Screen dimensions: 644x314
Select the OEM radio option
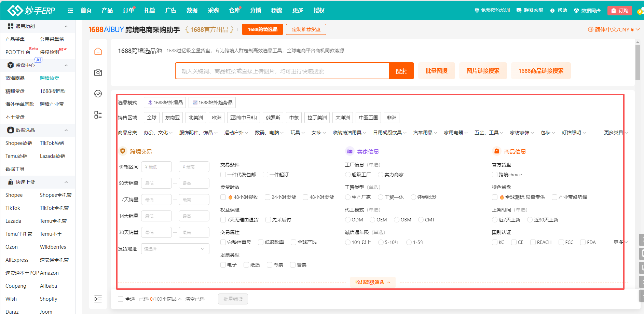[x=373, y=220]
